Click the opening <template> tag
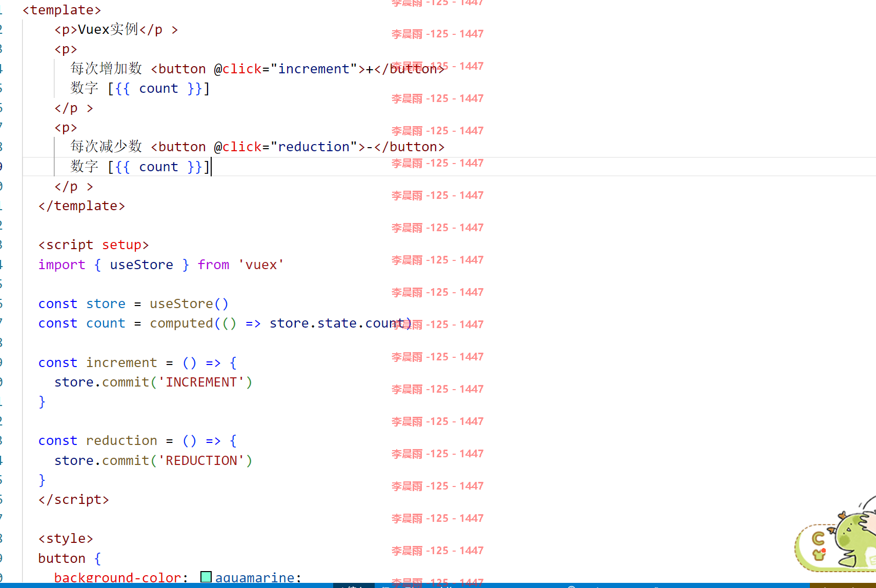The width and height of the screenshot is (876, 588). pyautogui.click(x=62, y=10)
